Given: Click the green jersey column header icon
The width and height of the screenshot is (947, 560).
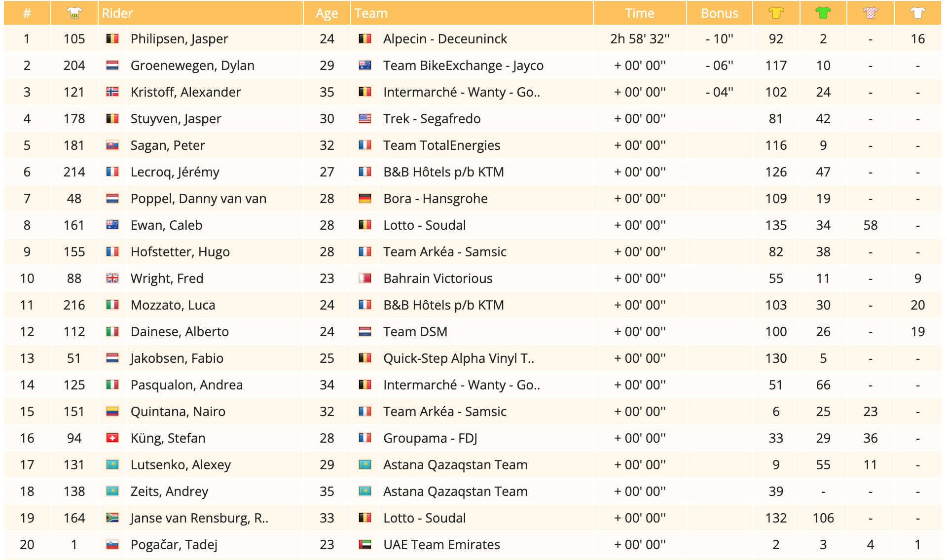Looking at the screenshot, I should [823, 13].
